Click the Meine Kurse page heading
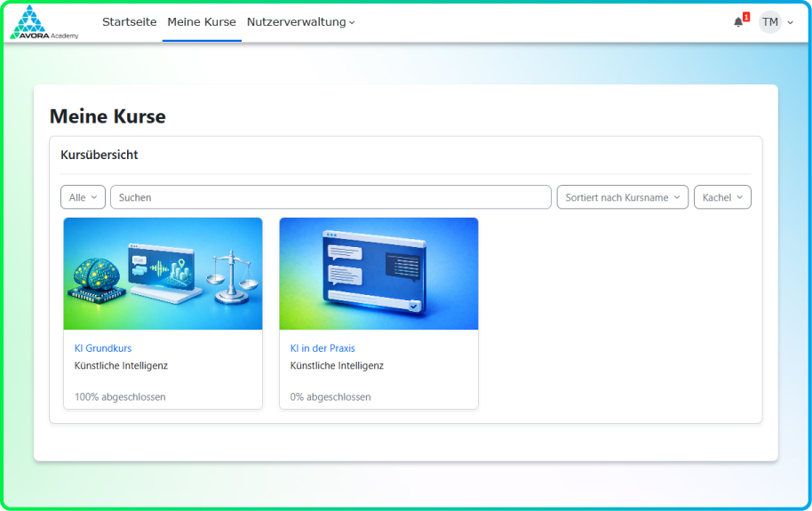The width and height of the screenshot is (812, 511). [x=107, y=116]
